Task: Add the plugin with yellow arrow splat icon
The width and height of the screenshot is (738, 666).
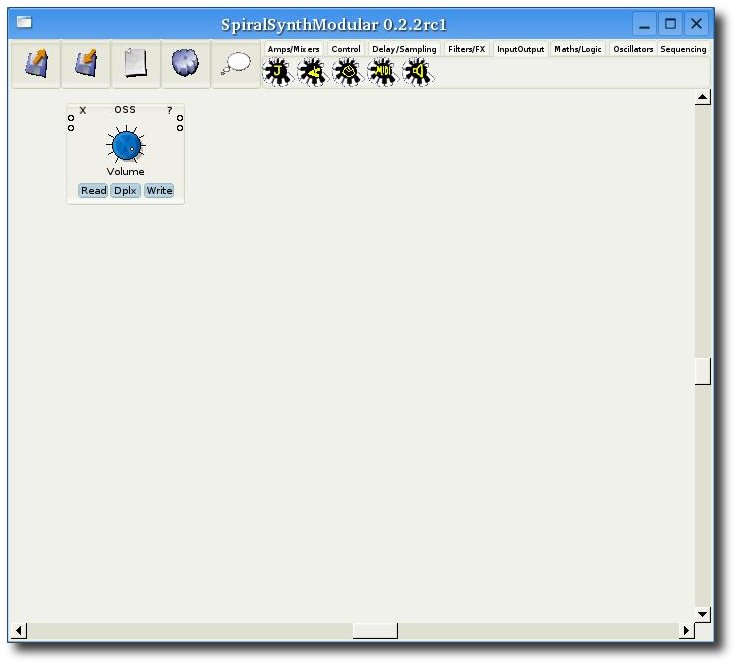Action: click(312, 72)
